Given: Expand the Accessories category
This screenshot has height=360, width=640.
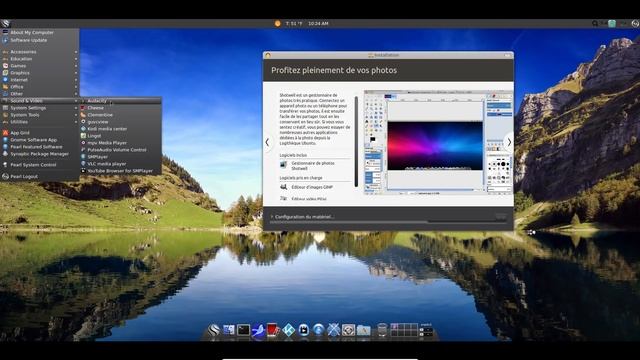Looking at the screenshot, I should [x=40, y=52].
